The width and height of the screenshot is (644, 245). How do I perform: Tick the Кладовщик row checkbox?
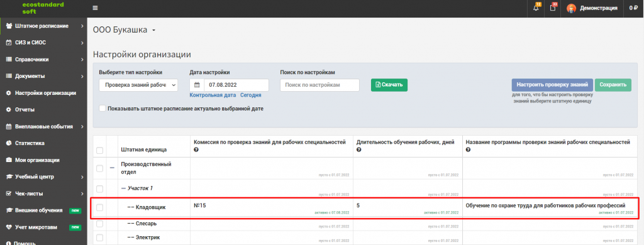[x=99, y=208]
